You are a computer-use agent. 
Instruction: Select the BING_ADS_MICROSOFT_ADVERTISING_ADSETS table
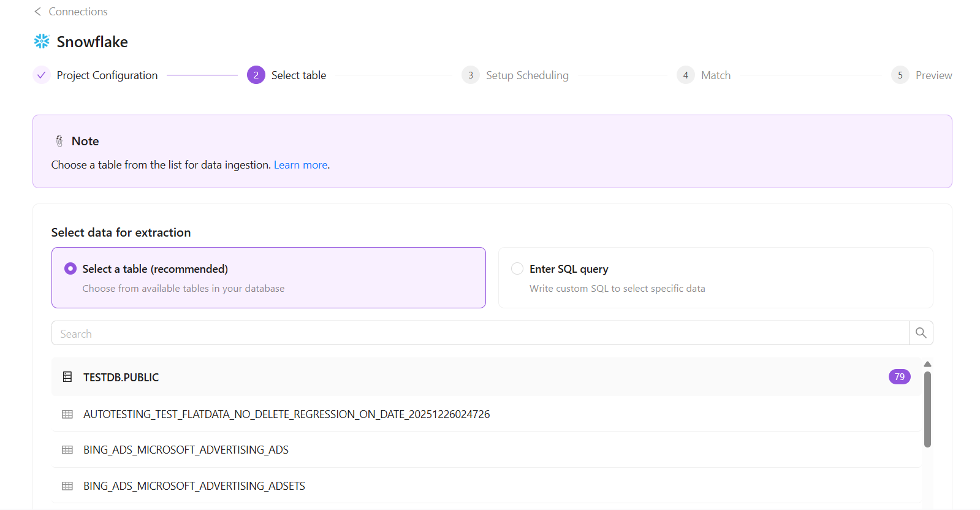click(x=194, y=486)
